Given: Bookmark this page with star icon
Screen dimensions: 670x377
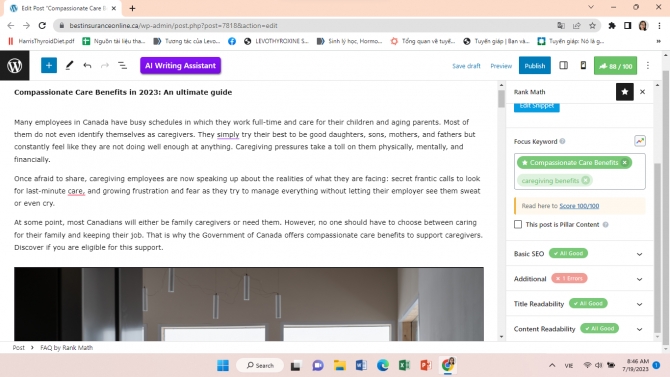Looking at the screenshot, I should click(x=592, y=26).
